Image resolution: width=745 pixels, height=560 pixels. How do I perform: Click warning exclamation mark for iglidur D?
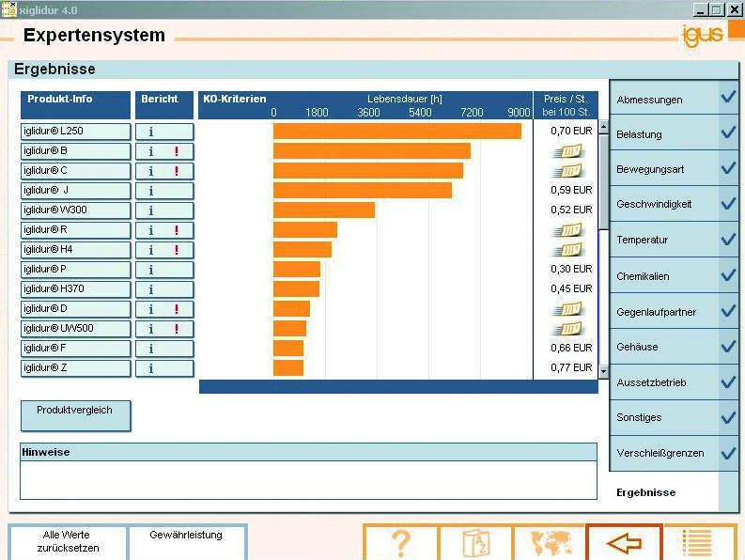click(177, 309)
